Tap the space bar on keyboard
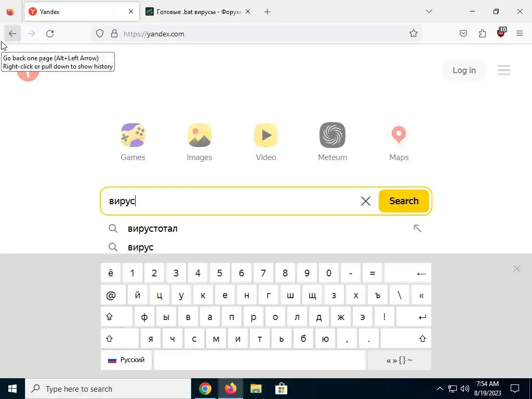The image size is (532, 399). (x=260, y=360)
